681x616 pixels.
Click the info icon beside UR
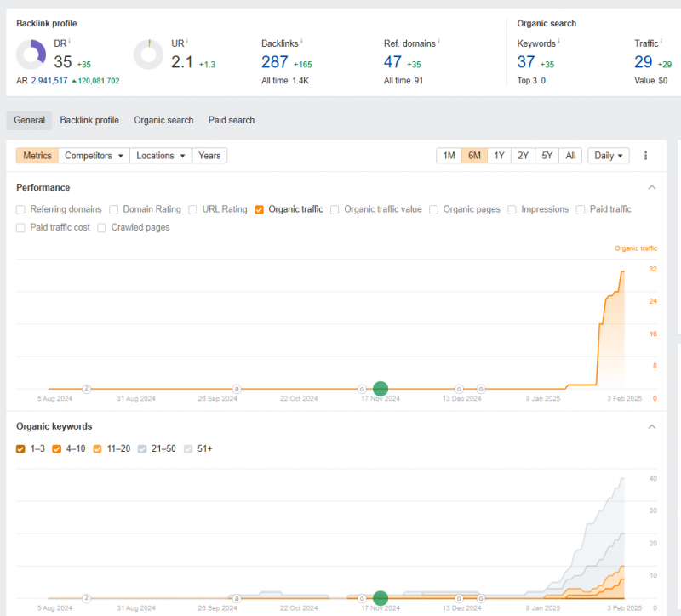186,40
